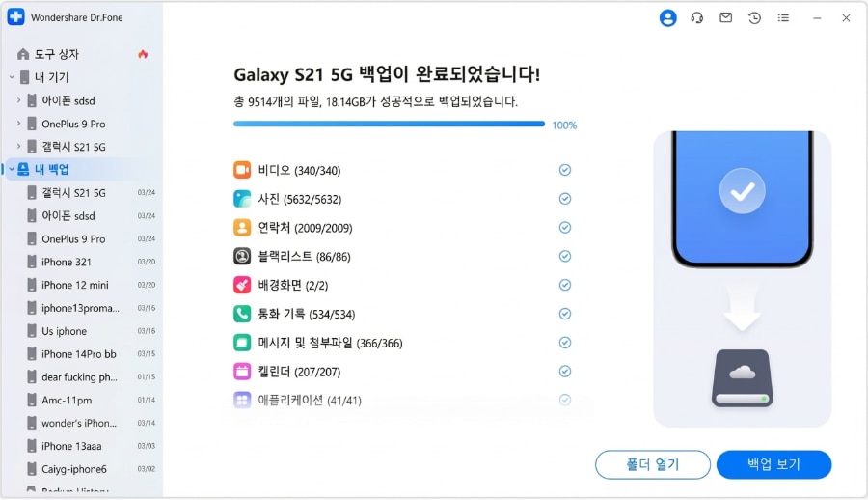Collapse the 내 기기 tree
The image size is (868, 500).
point(12,77)
